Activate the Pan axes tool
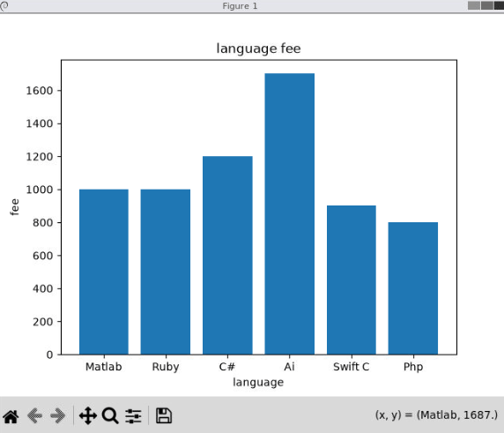 coord(88,415)
